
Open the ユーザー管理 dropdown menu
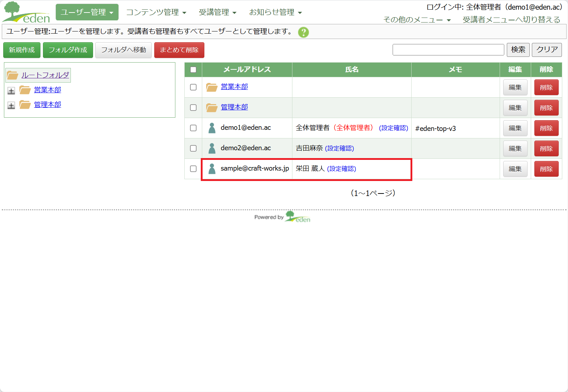[x=87, y=12]
